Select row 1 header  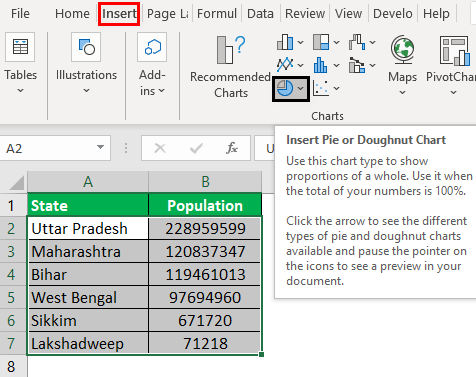(x=13, y=205)
